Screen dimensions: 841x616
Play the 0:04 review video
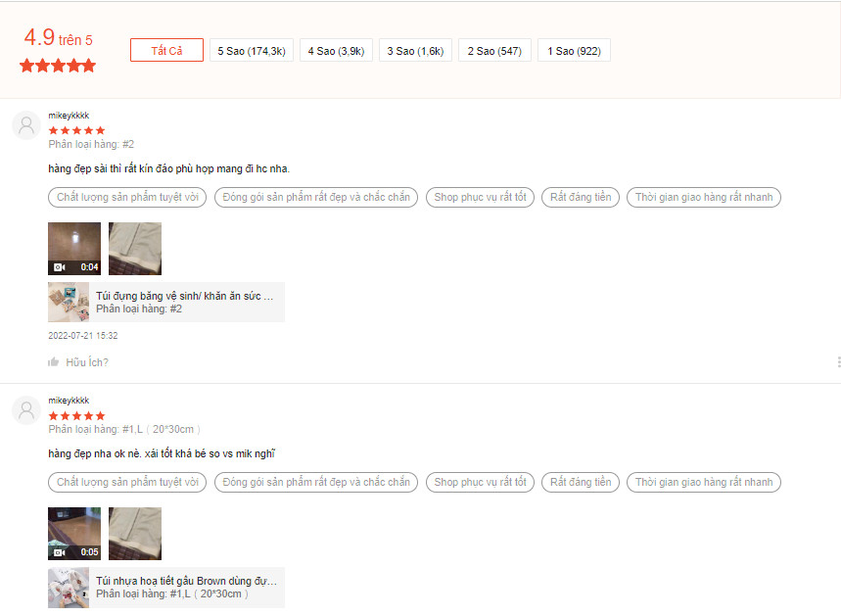tap(74, 249)
